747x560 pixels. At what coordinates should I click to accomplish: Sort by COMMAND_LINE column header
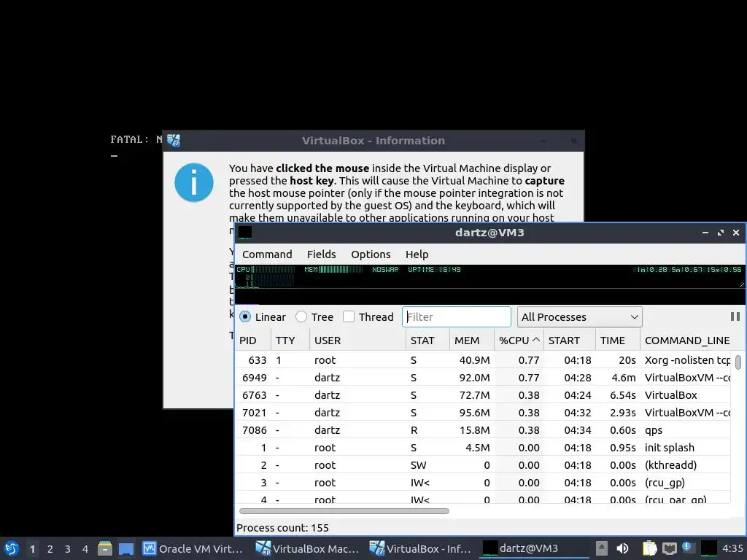tap(685, 341)
